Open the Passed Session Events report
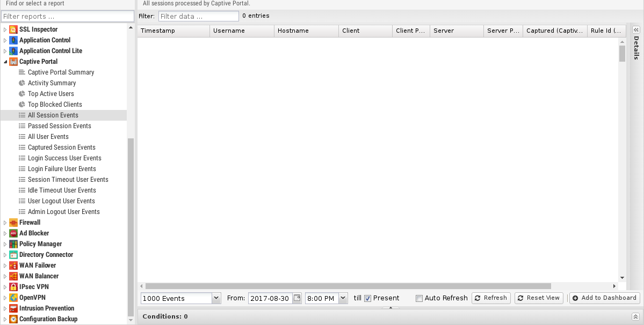This screenshot has width=644, height=325. coord(59,126)
